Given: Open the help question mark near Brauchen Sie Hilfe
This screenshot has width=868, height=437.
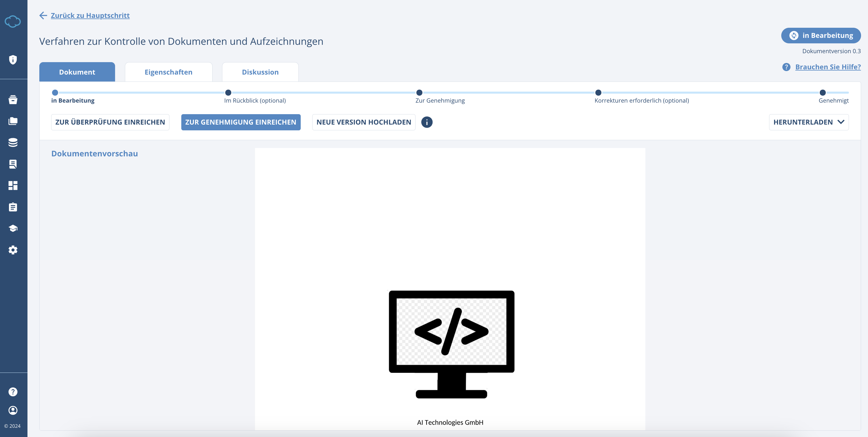Looking at the screenshot, I should click(786, 67).
